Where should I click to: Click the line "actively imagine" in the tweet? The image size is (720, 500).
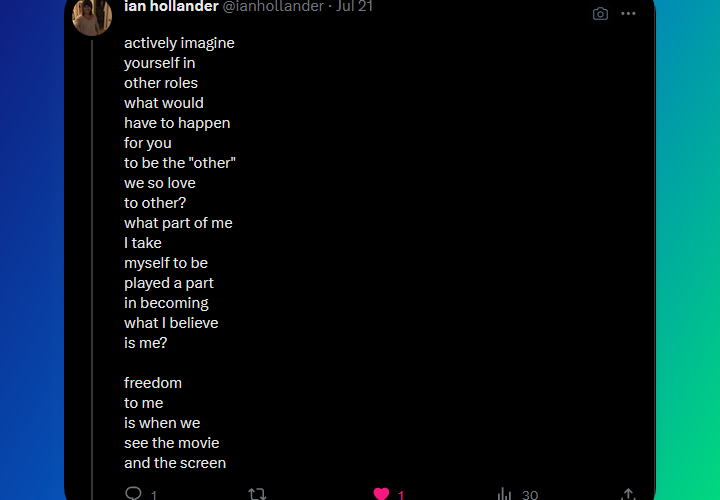point(179,43)
